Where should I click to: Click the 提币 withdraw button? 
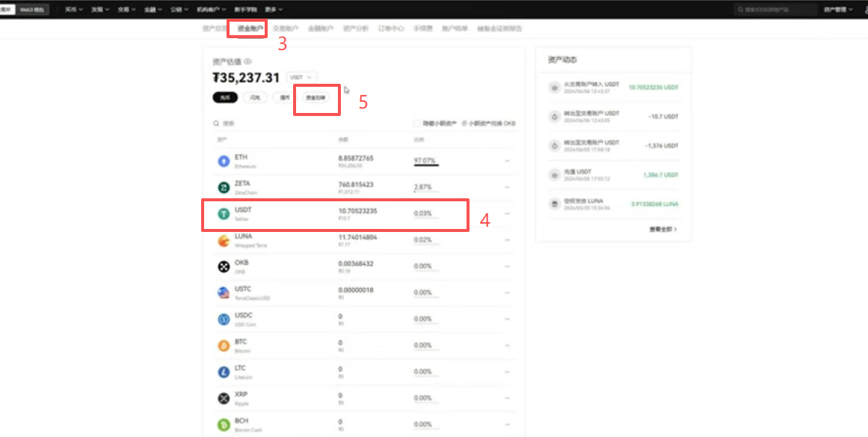[x=285, y=97]
